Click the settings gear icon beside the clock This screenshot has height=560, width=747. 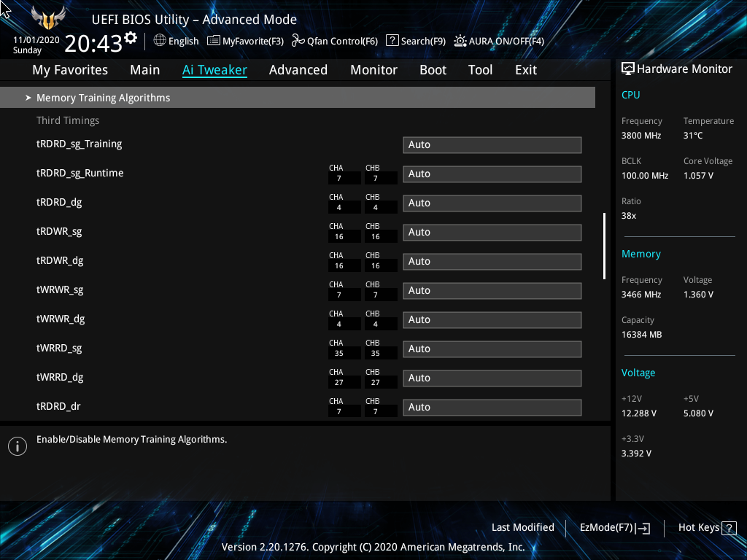click(x=131, y=37)
